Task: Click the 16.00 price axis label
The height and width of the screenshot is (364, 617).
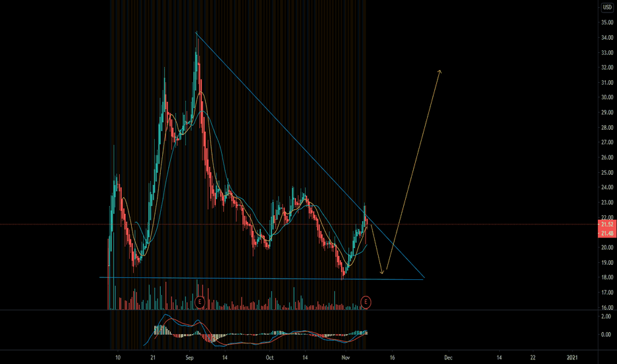Action: 607,307
